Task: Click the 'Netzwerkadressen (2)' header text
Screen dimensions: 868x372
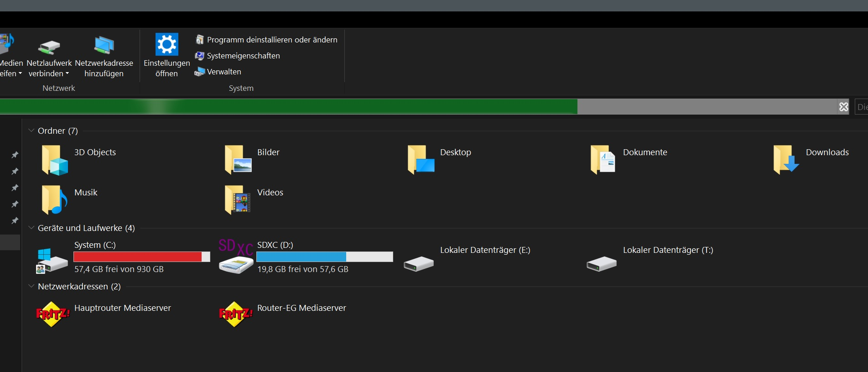Action: point(79,287)
